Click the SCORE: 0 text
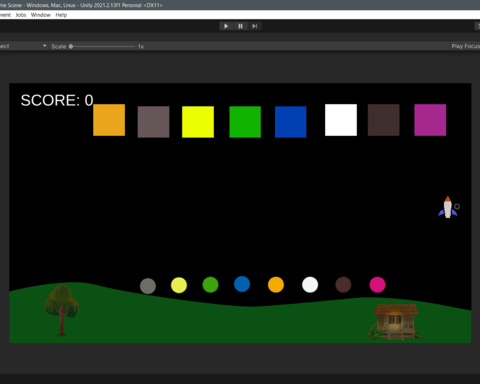The image size is (480, 384). 57,100
